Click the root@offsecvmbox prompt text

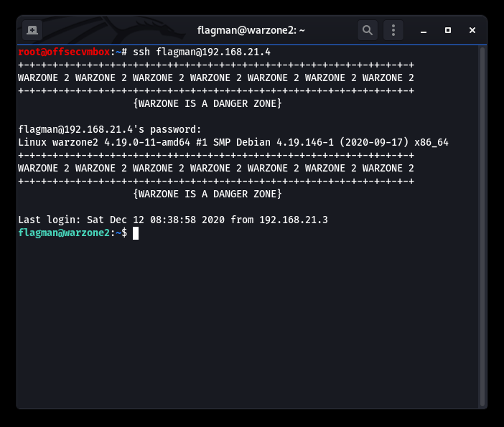(64, 52)
